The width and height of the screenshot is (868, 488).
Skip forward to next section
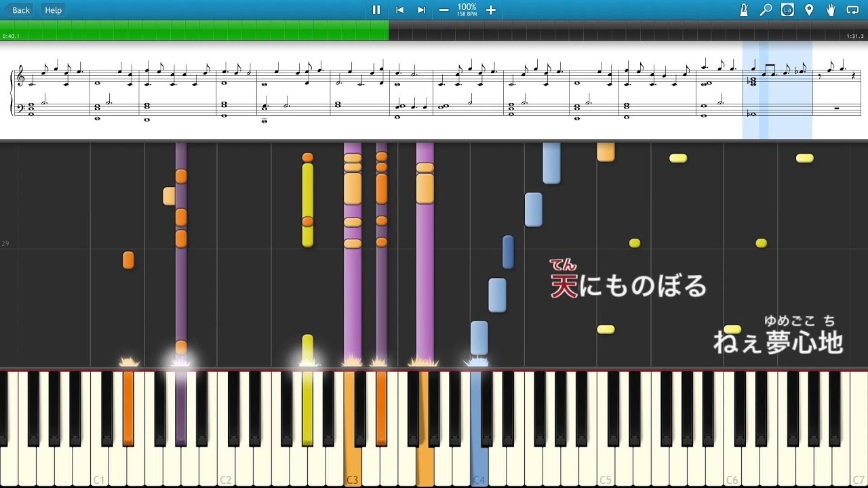pyautogui.click(x=421, y=9)
